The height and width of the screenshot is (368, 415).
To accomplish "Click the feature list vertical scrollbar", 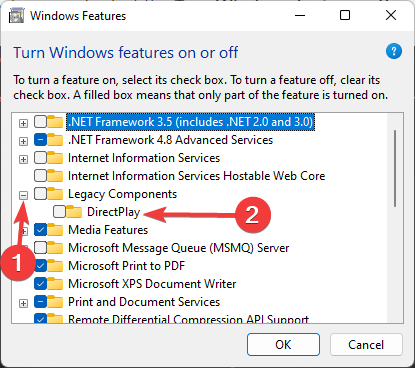I will click(x=395, y=218).
